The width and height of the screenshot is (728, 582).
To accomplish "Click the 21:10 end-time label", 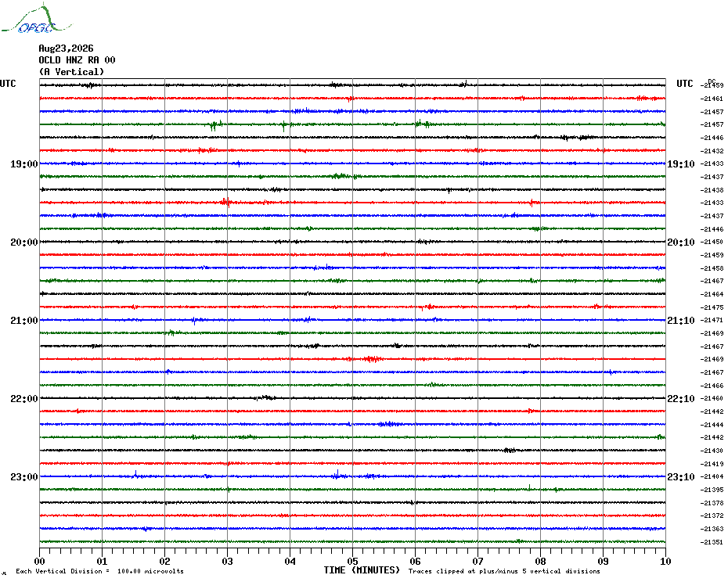I will click(681, 320).
